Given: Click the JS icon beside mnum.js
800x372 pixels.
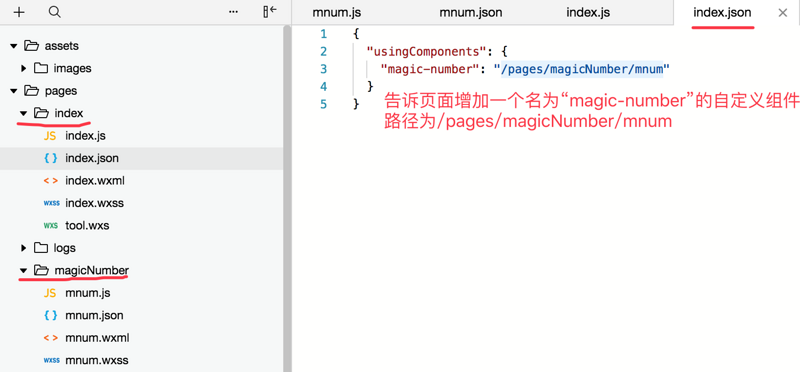Looking at the screenshot, I should point(50,293).
